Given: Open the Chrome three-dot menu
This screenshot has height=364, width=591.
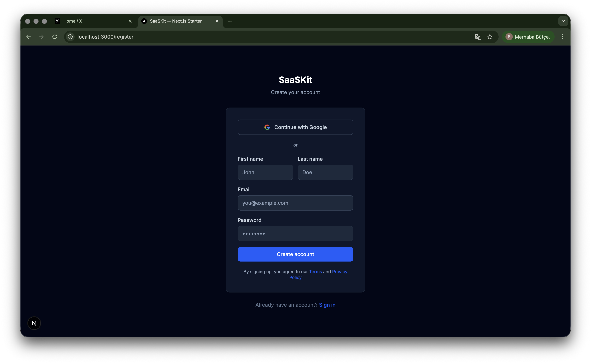Looking at the screenshot, I should pyautogui.click(x=562, y=37).
